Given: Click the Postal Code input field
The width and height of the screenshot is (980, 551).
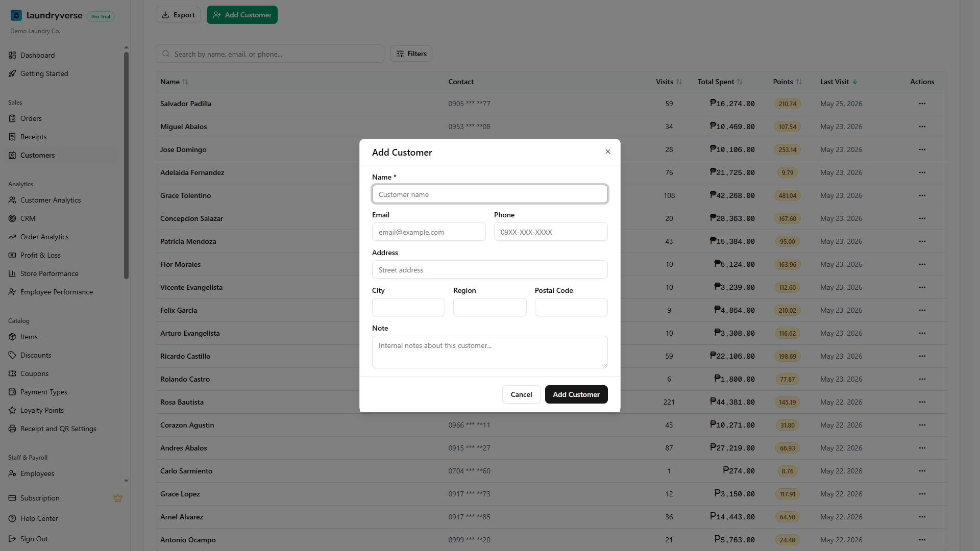Looking at the screenshot, I should [x=571, y=308].
